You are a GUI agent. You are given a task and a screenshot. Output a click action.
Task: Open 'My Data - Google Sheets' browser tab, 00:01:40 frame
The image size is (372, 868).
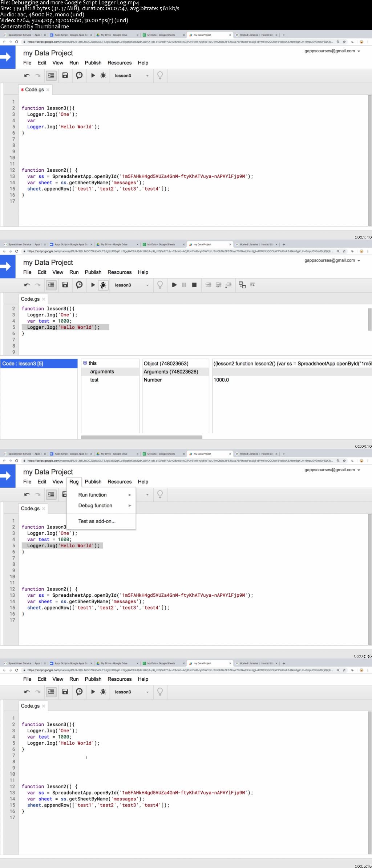[163, 35]
